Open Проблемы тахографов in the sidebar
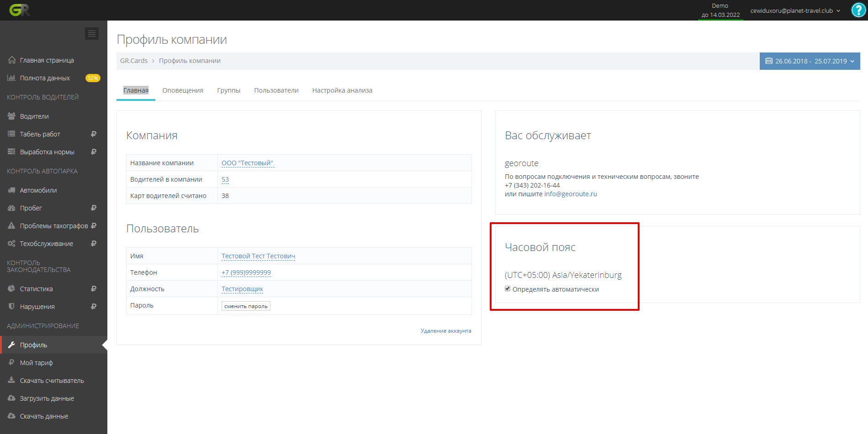Screen dimensions: 868x434 (x=53, y=226)
